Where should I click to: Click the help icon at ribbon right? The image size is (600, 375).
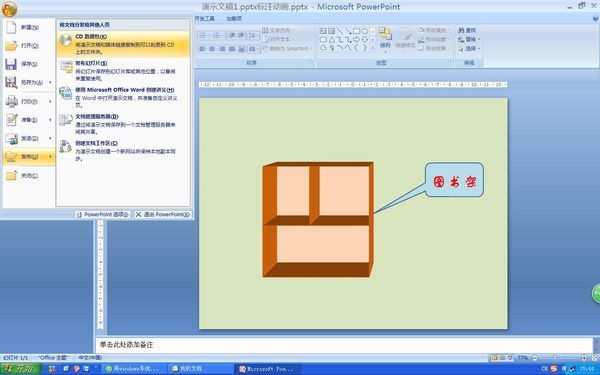pos(595,18)
